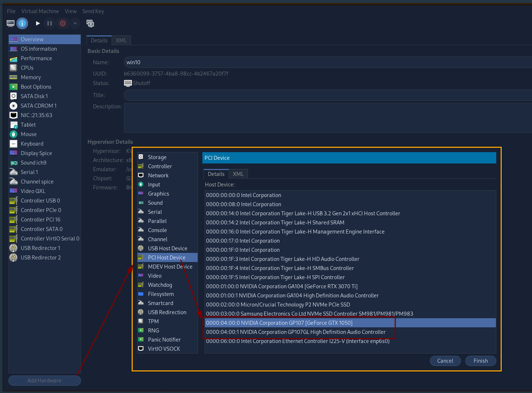Open shutdown options dropdown arrow
The image size is (532, 393).
tap(75, 23)
